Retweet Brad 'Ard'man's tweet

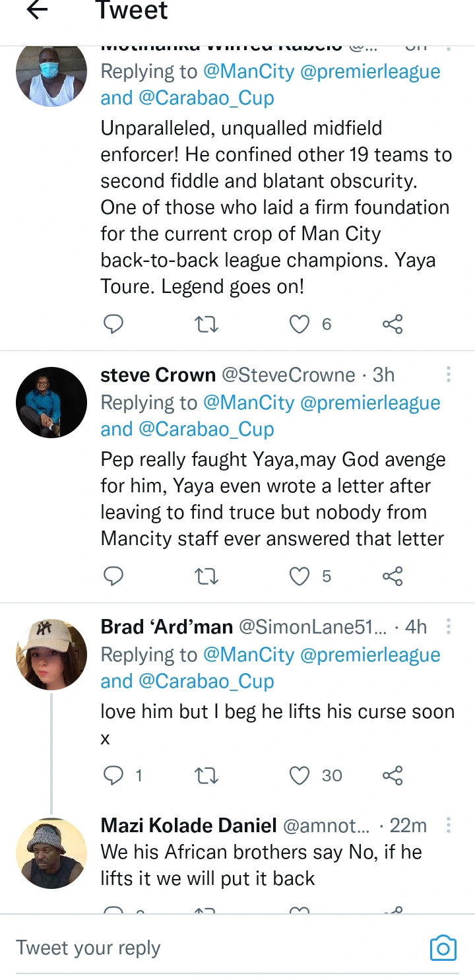coord(207,775)
